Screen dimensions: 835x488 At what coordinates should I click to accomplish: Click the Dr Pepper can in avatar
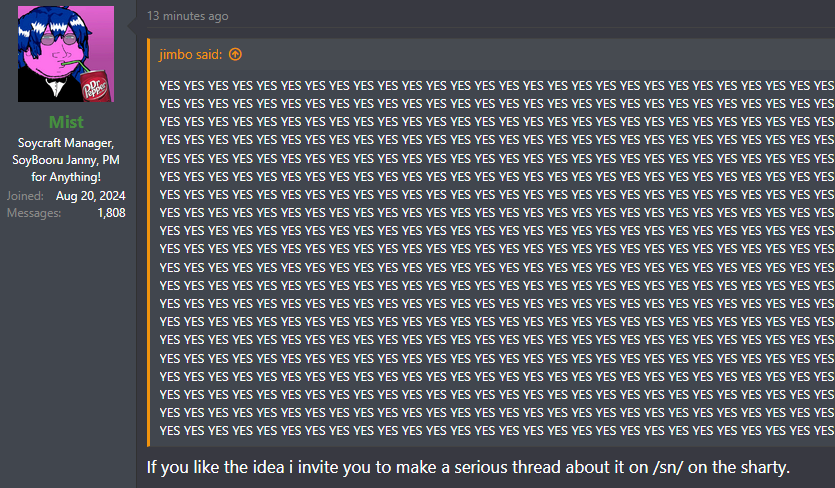[96, 85]
